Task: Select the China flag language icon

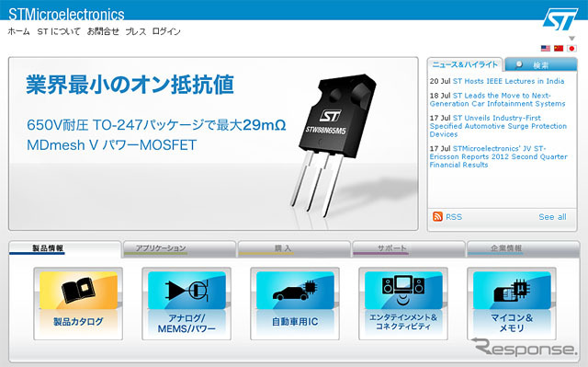Action: coord(559,49)
